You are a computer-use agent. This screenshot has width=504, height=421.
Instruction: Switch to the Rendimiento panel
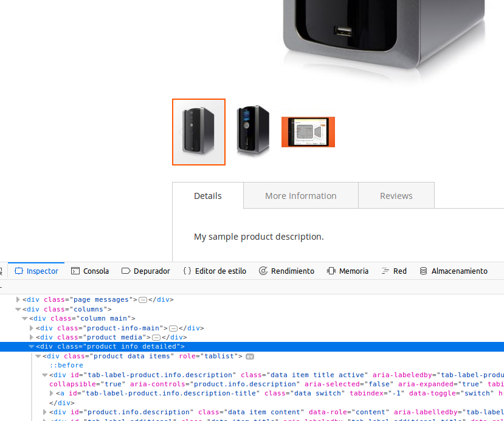point(286,271)
